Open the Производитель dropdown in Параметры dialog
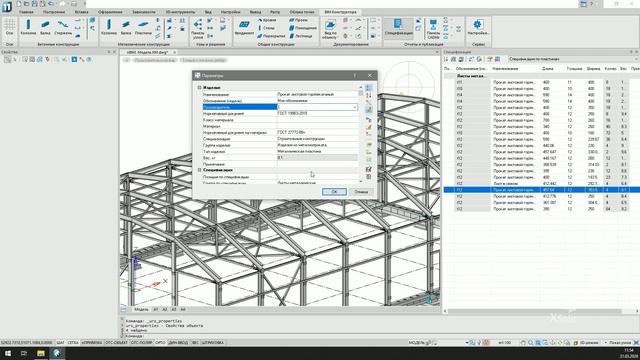The width and height of the screenshot is (640, 360). [x=354, y=107]
